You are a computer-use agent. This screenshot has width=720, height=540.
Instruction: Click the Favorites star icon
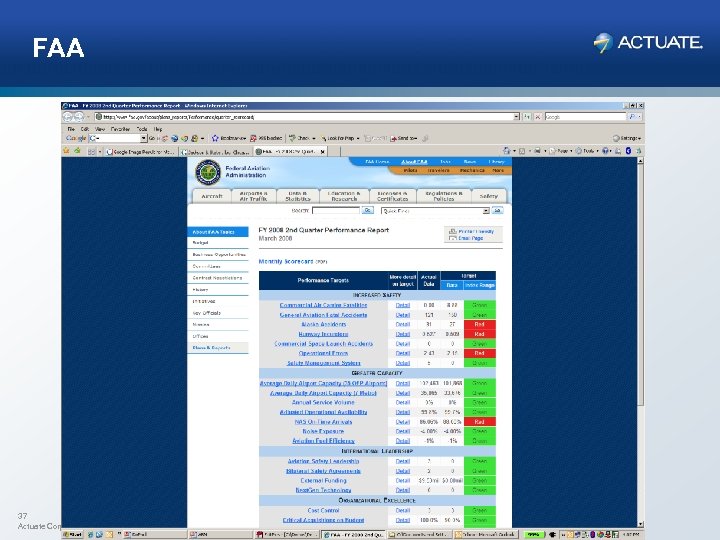pyautogui.click(x=67, y=151)
